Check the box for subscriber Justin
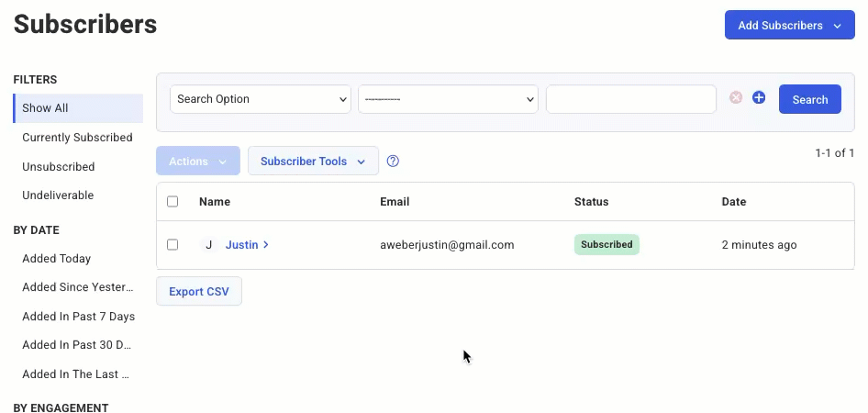The height and width of the screenshot is (413, 868). pyautogui.click(x=172, y=245)
